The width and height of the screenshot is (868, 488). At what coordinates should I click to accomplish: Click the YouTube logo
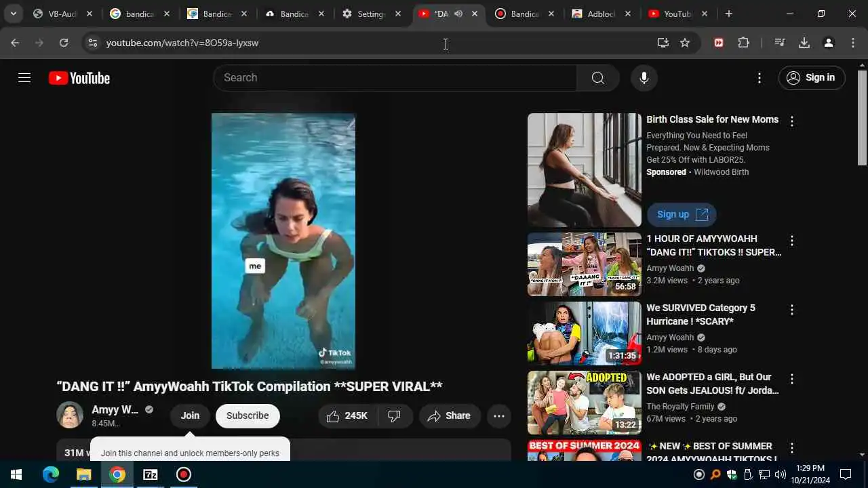(x=79, y=78)
